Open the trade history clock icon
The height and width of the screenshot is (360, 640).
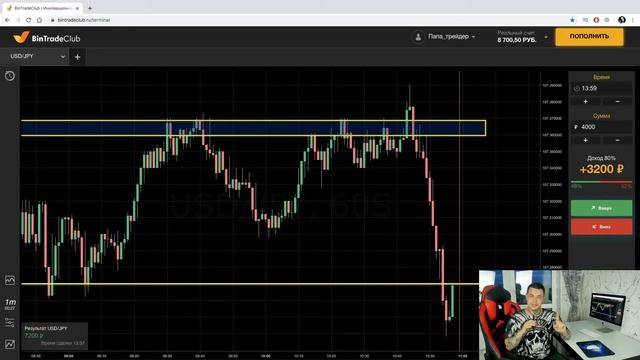[x=10, y=76]
